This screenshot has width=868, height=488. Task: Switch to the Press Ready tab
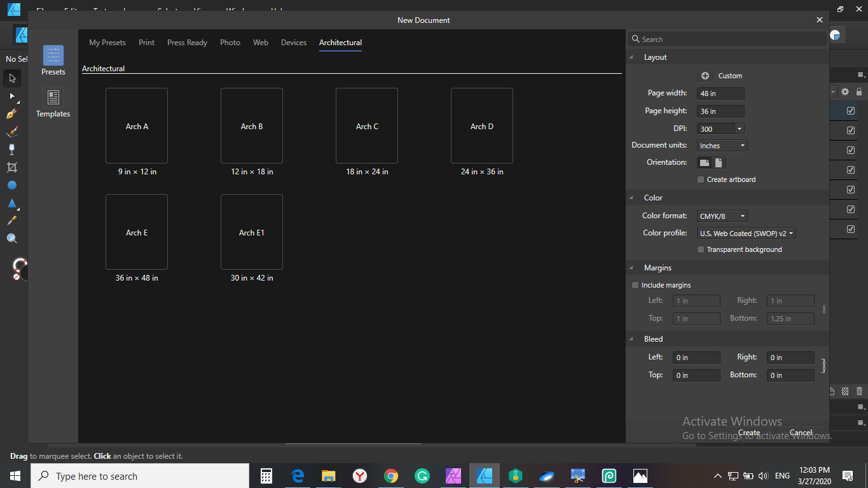(x=187, y=43)
